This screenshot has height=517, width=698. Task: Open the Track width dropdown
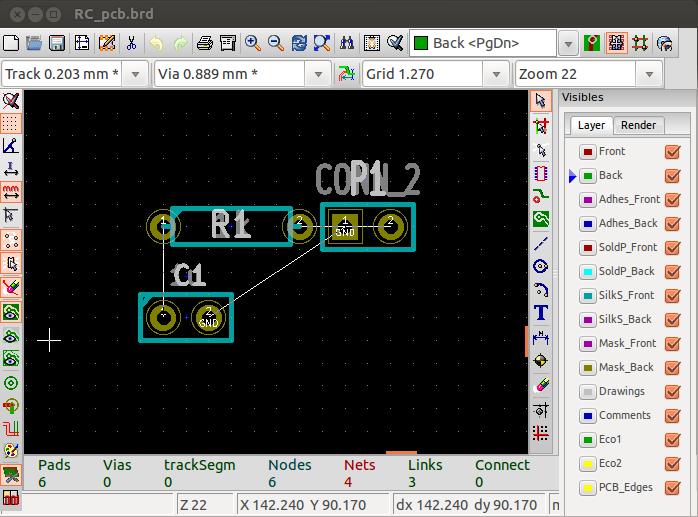tap(135, 74)
